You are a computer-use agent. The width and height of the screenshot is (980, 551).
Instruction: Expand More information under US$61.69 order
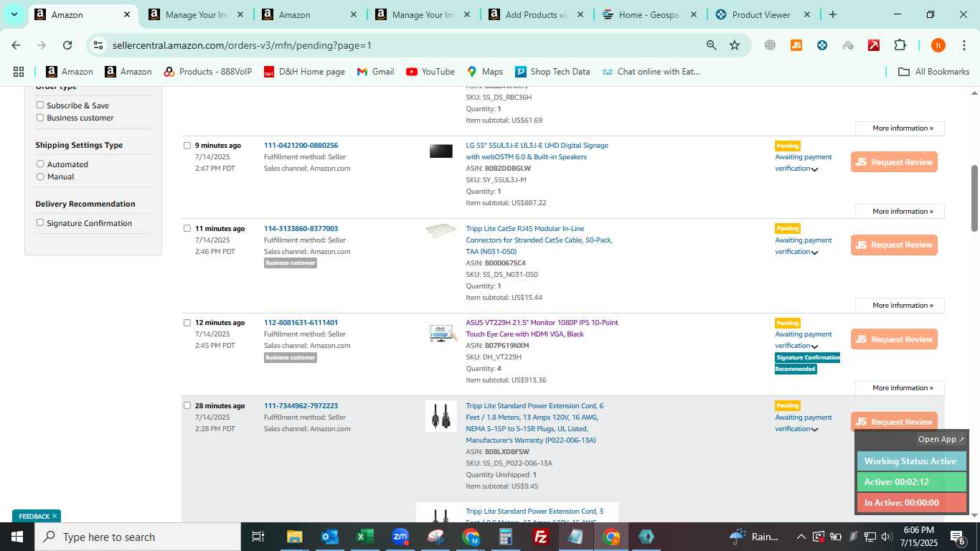pyautogui.click(x=900, y=128)
